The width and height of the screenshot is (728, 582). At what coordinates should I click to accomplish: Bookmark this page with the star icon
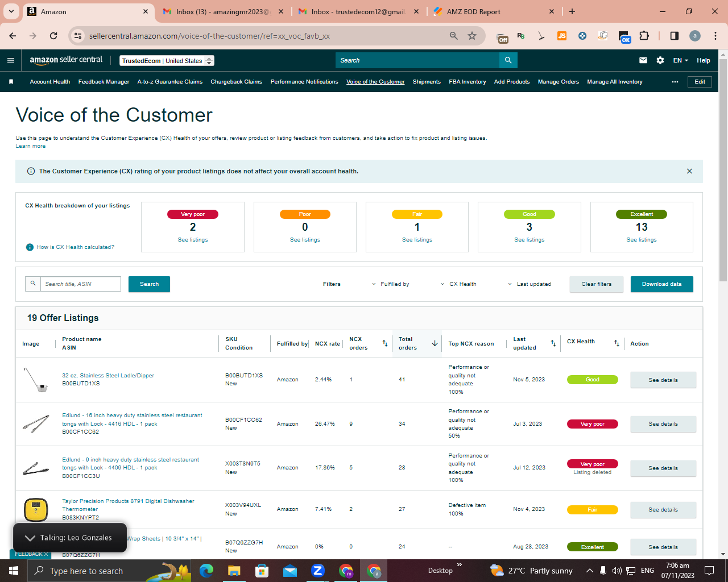pos(472,36)
